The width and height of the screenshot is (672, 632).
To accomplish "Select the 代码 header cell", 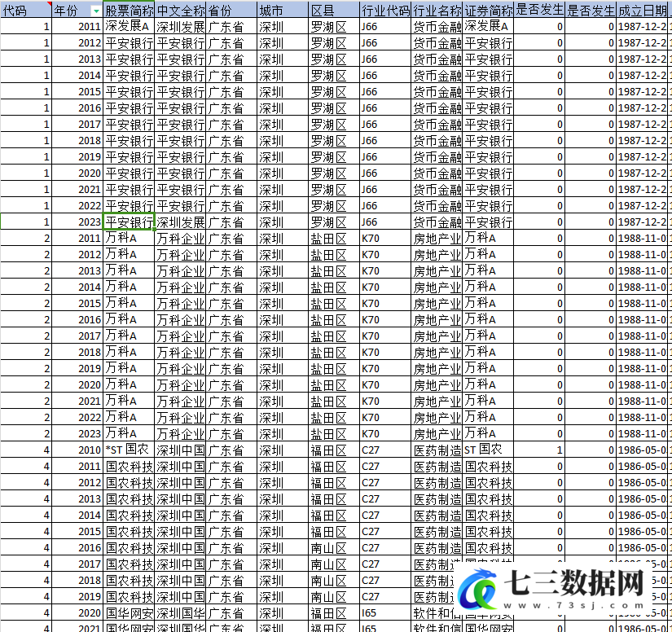I will (x=26, y=11).
